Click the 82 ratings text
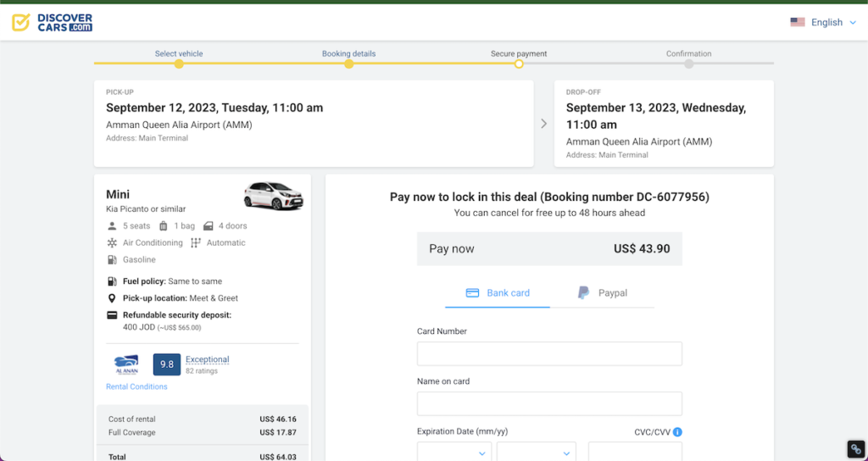868x461 pixels. click(x=202, y=371)
